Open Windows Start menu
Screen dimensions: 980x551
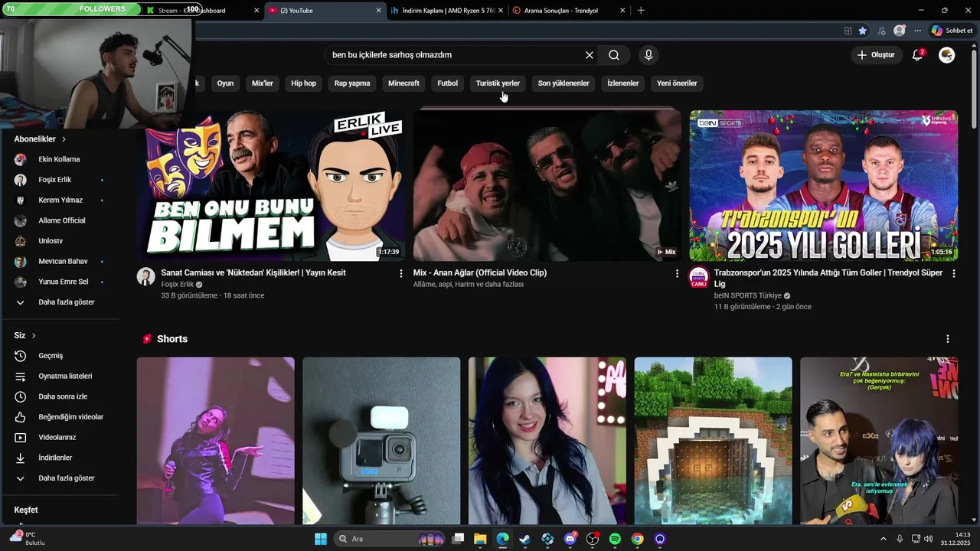(321, 539)
